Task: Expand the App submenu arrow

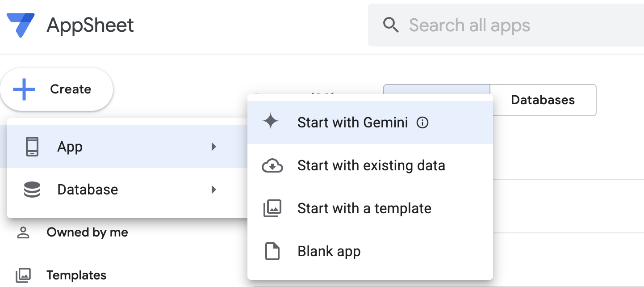Action: pyautogui.click(x=214, y=147)
